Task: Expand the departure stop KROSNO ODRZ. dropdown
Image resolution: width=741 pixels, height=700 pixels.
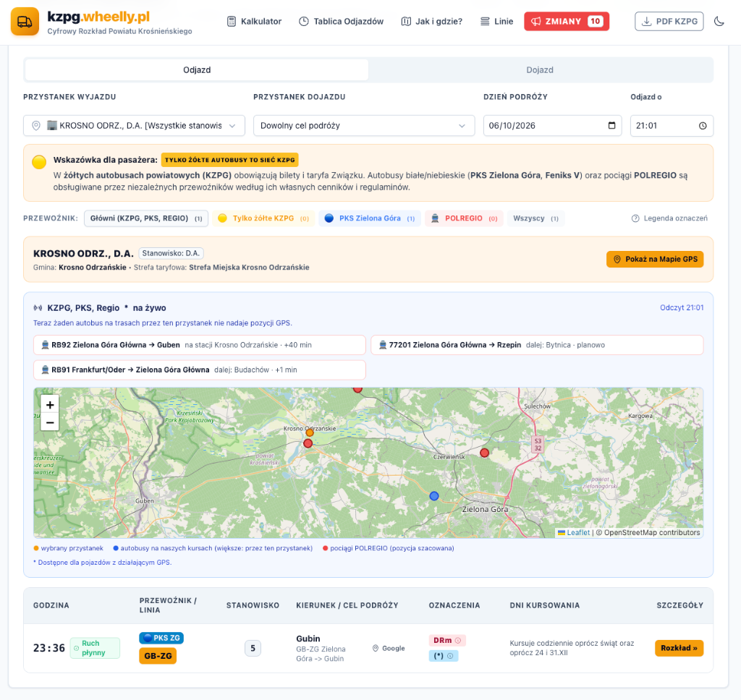Action: tap(134, 126)
